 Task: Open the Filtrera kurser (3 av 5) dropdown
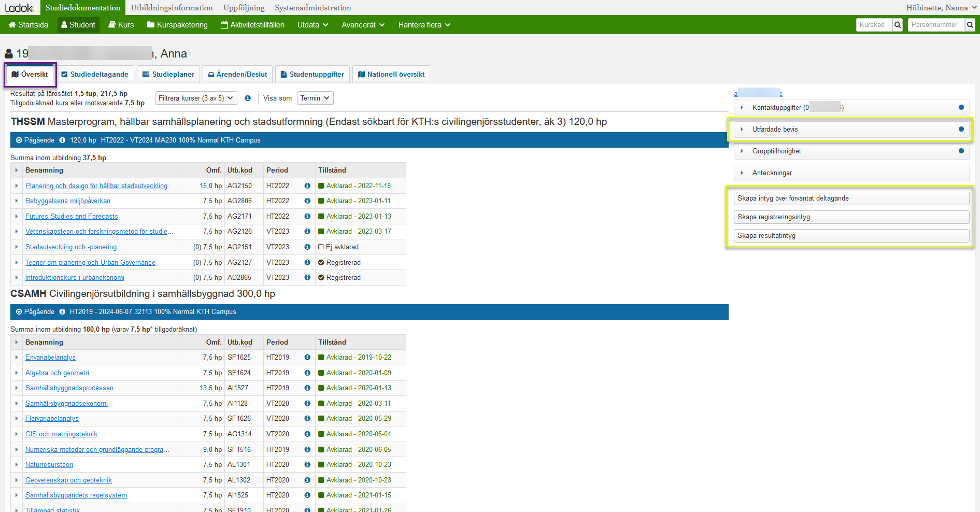[x=196, y=98]
